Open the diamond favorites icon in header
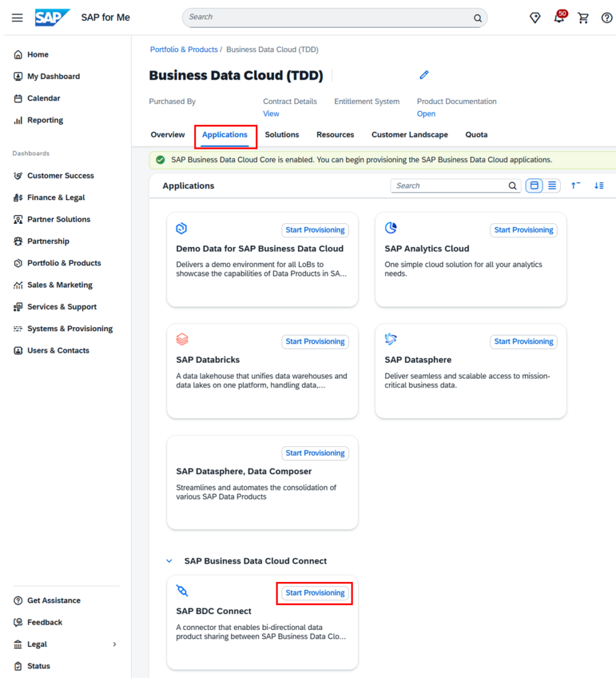 (535, 18)
